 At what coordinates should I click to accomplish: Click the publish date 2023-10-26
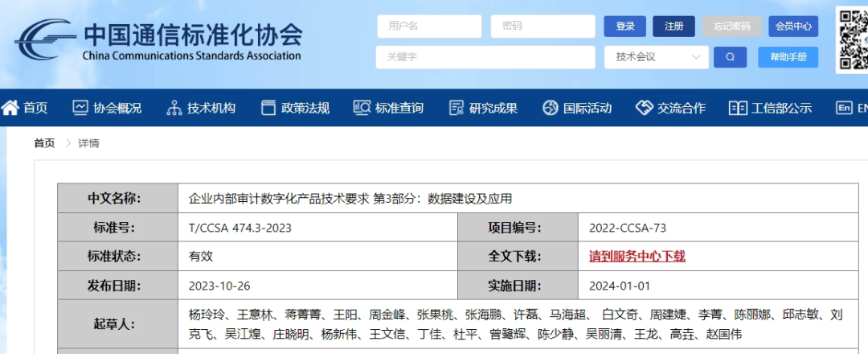(219, 286)
